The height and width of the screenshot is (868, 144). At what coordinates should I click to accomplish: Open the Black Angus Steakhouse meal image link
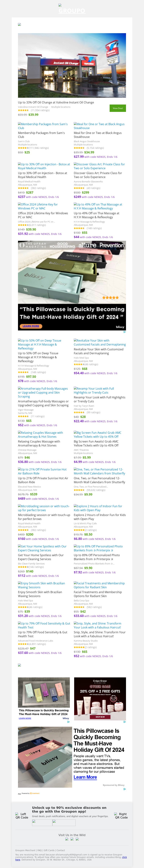(99, 126)
